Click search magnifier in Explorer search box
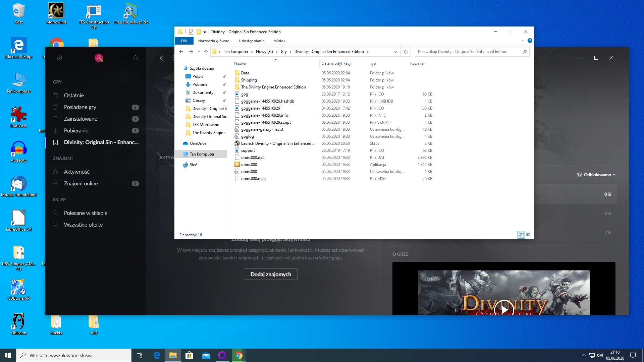Screen dimensions: 644x362 point(525,52)
